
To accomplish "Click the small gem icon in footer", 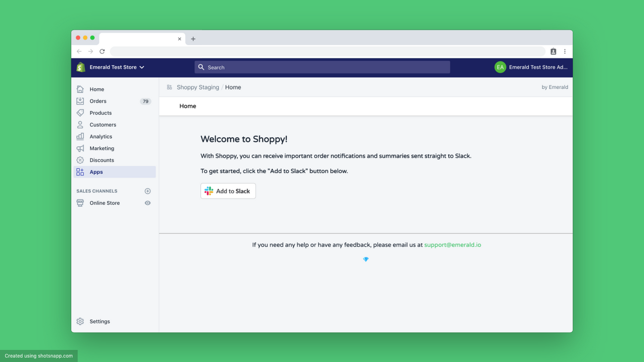I will tap(366, 259).
